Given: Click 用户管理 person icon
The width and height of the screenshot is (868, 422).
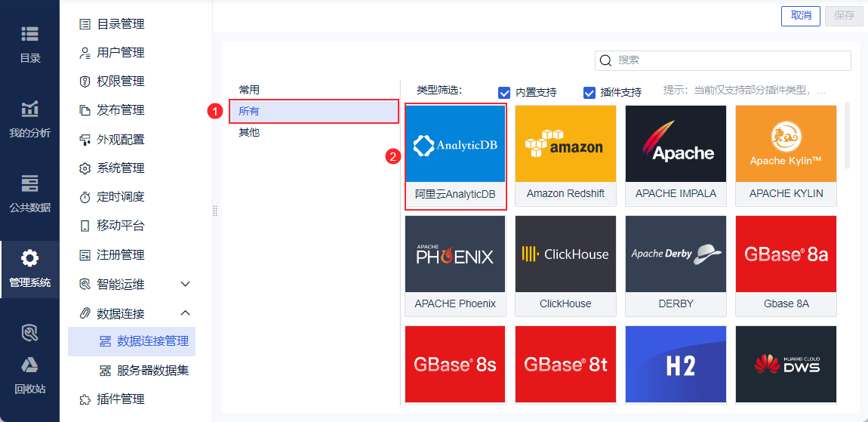Looking at the screenshot, I should [x=85, y=53].
